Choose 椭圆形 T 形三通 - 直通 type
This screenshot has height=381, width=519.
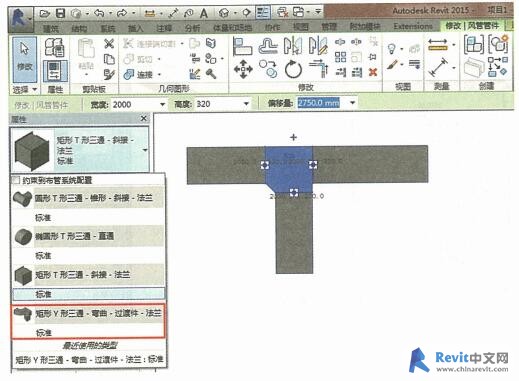88,236
